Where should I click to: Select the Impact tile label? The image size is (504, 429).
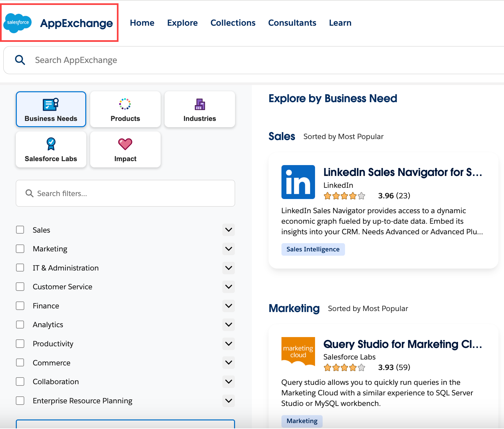[125, 159]
